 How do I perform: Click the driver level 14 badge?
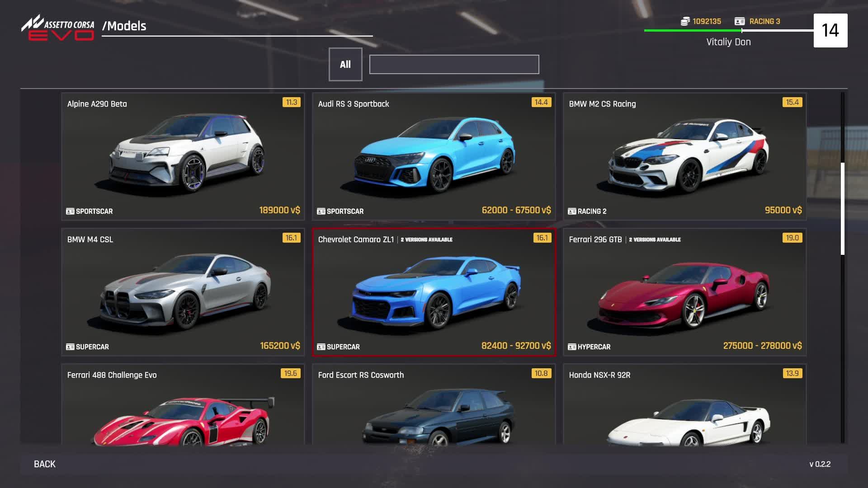click(x=830, y=30)
